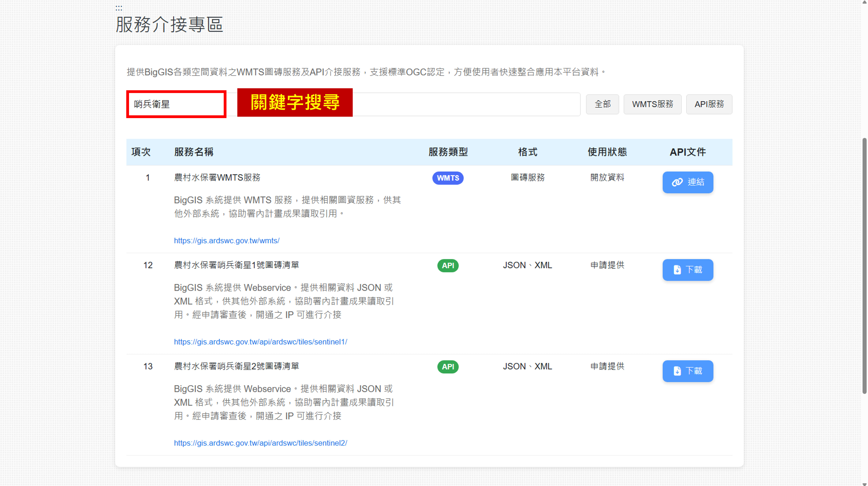The image size is (868, 486).
Task: Click the 農村水保署WMTS服務 service name
Action: [217, 177]
